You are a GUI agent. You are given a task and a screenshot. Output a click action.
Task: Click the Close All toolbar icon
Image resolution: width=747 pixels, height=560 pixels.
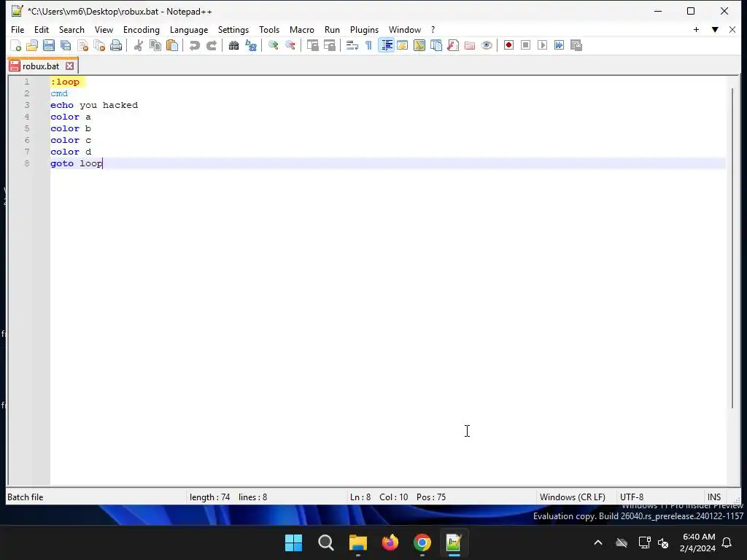click(x=99, y=45)
